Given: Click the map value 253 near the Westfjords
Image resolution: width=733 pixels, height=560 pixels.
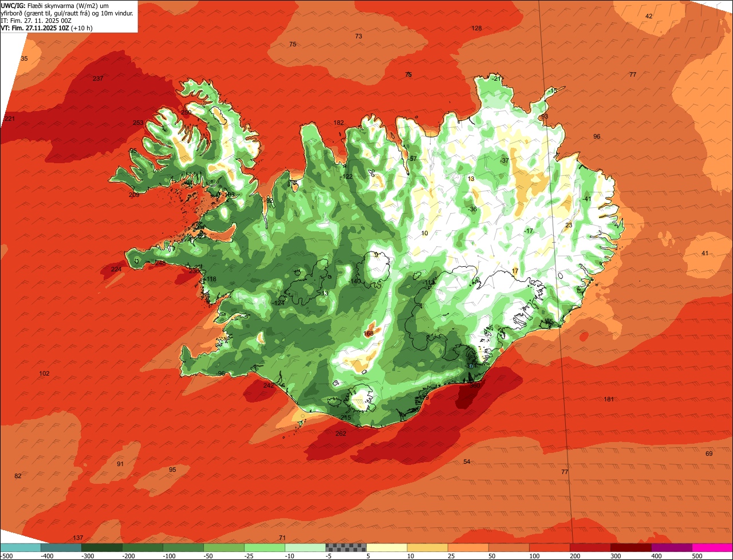Looking at the screenshot, I should tap(138, 123).
